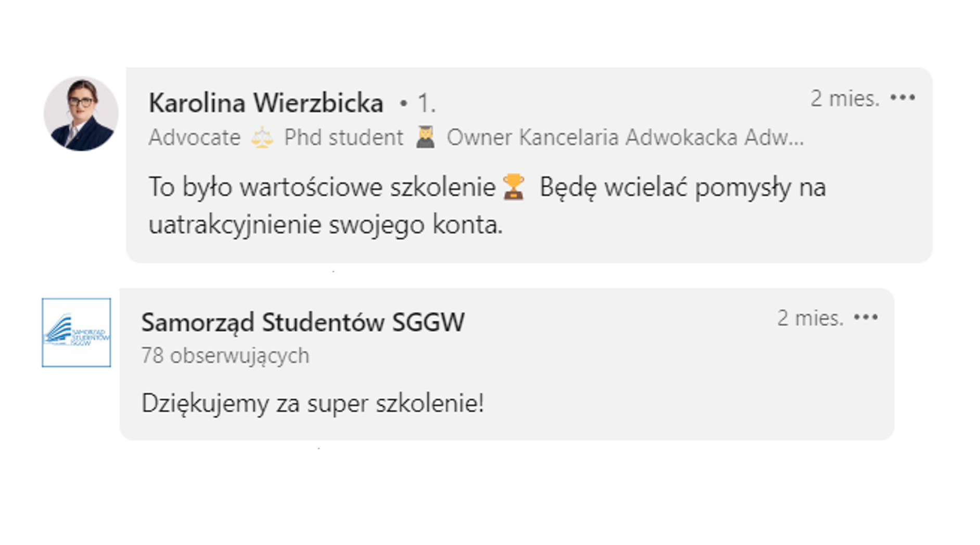Click the Samorząd Studentów SGGW logo

(77, 333)
